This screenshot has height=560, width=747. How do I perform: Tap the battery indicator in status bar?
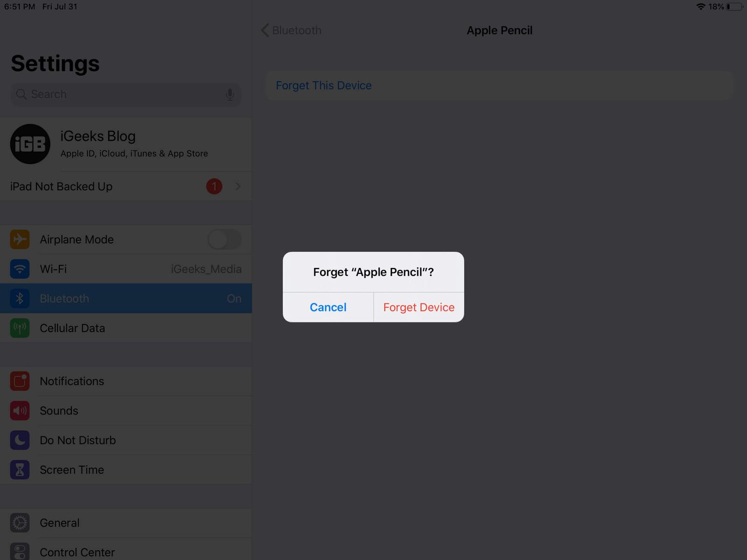coord(734,7)
